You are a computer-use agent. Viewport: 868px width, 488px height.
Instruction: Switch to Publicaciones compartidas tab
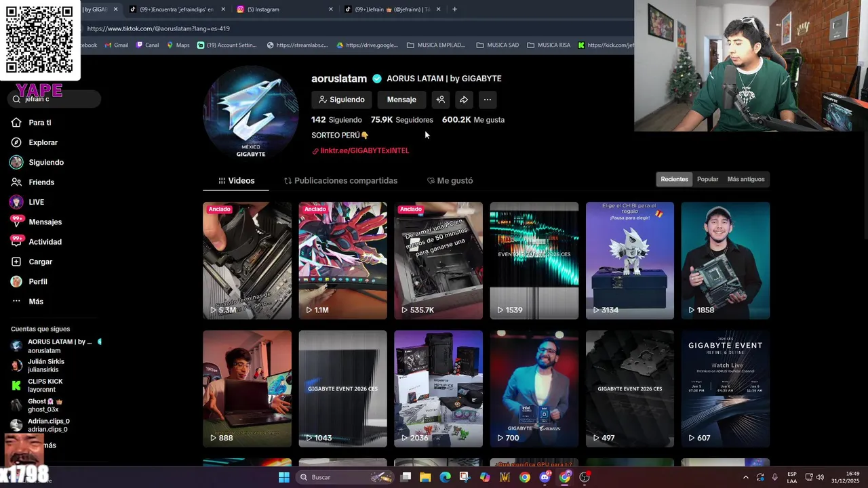(x=340, y=181)
